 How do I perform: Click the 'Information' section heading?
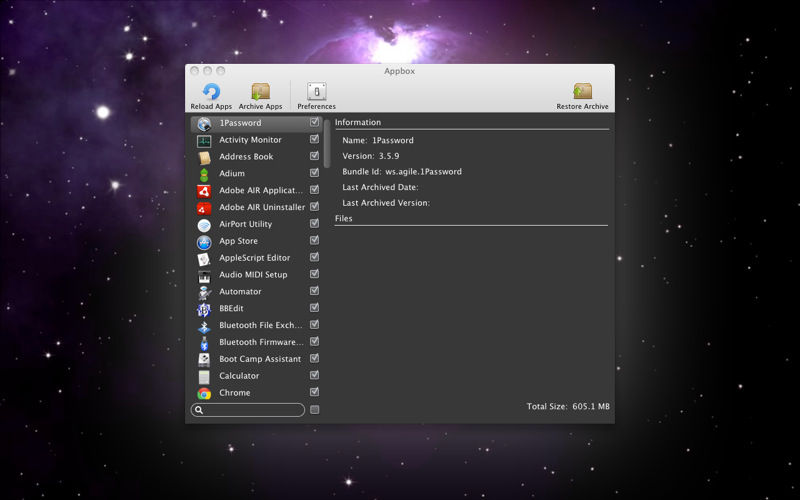(x=358, y=122)
